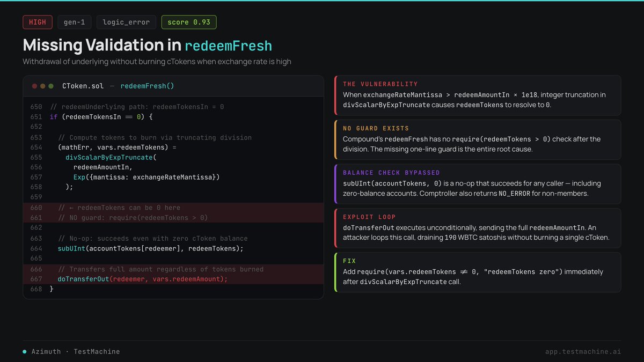Click the FIX card heading
Viewport: 644px width, 362px height.
click(x=349, y=261)
